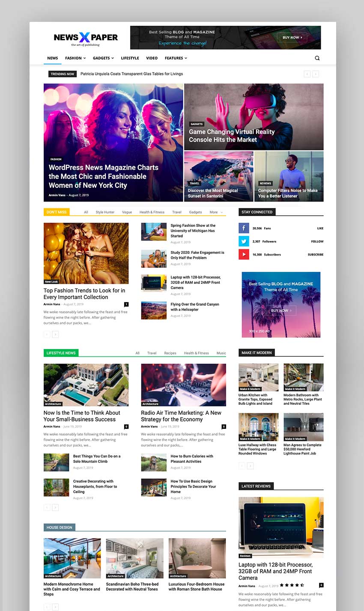Expand the More filter in Don't Miss
The image size is (364, 611).
coord(216,212)
